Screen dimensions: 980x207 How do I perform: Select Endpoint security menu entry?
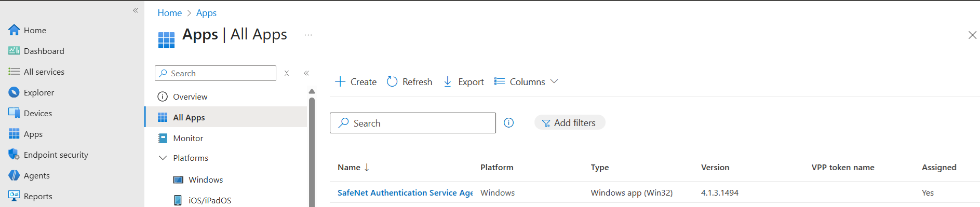[x=56, y=155]
